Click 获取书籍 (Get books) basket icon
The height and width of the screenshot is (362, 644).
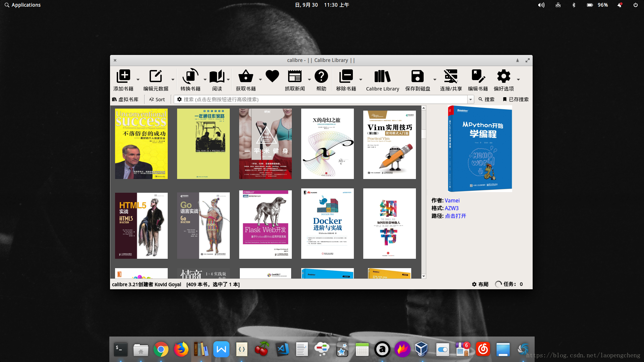pyautogui.click(x=246, y=76)
